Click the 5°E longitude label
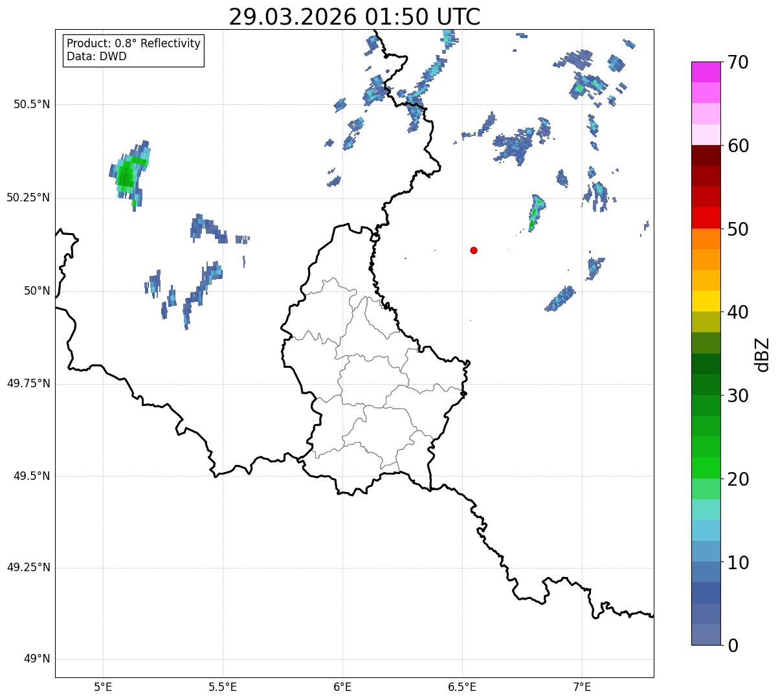 pos(103,686)
